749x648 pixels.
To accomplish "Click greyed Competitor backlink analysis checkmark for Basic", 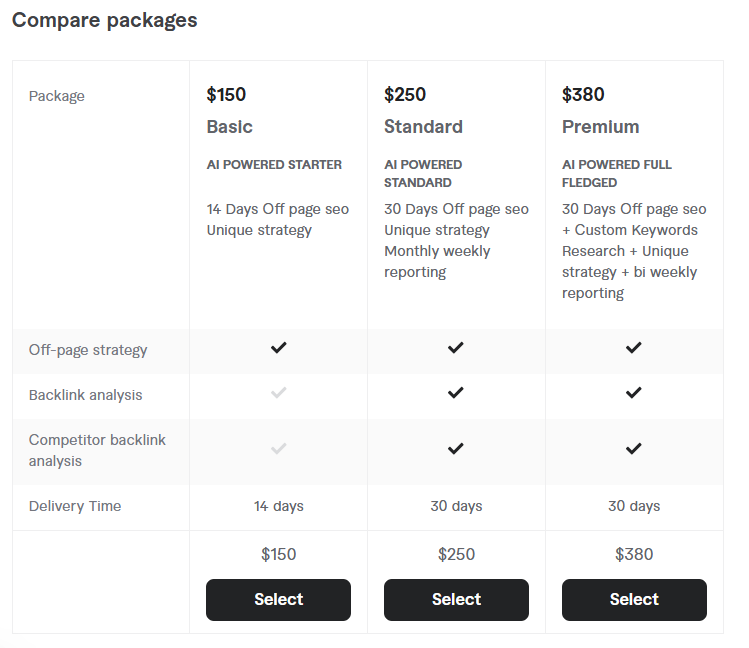I will (278, 448).
